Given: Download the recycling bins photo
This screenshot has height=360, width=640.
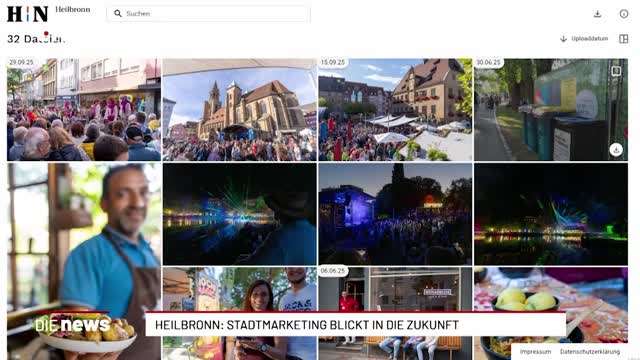Looking at the screenshot, I should coord(616,150).
